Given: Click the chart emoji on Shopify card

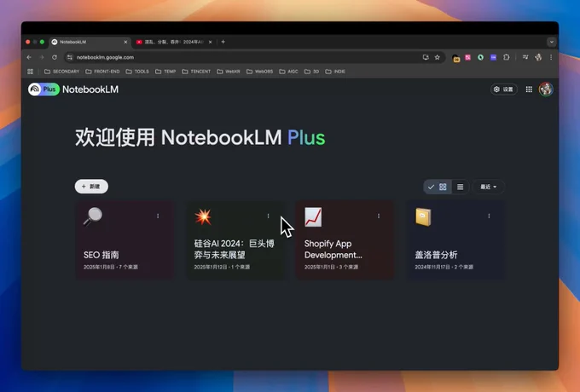Looking at the screenshot, I should (x=313, y=216).
